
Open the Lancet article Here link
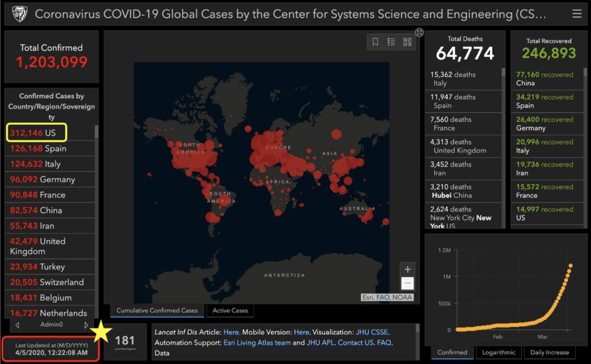(231, 332)
